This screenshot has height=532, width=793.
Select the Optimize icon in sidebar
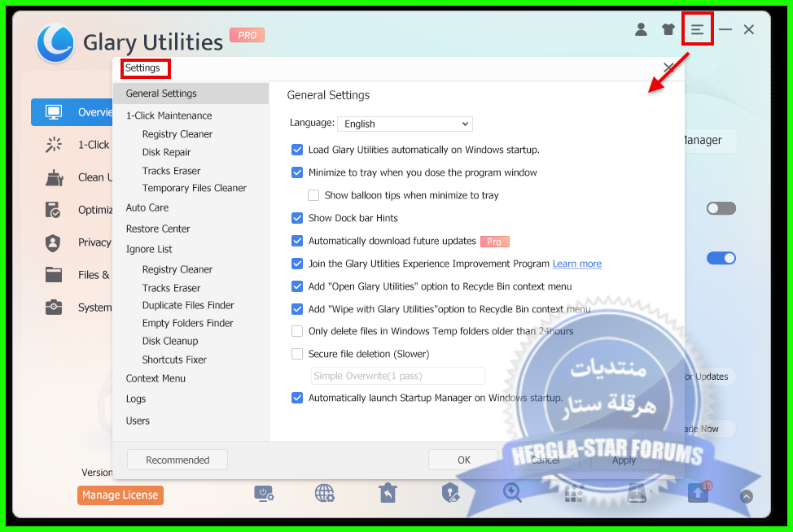[53, 210]
